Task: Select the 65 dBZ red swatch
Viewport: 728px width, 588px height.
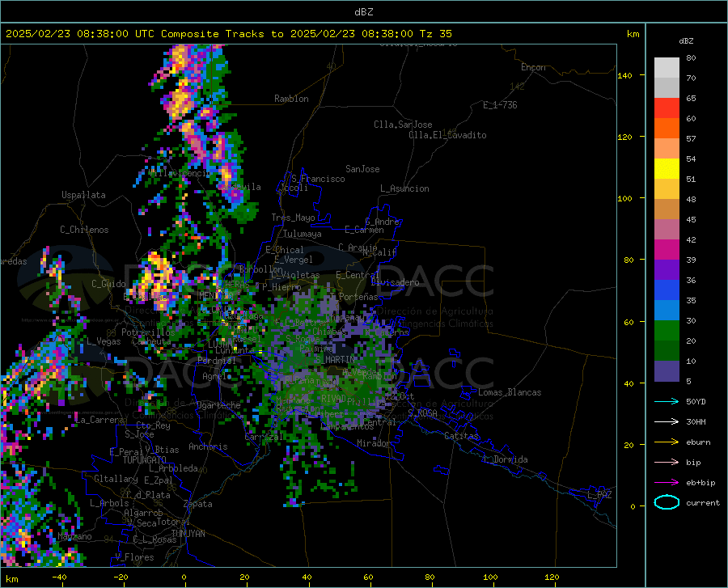Action: point(667,108)
